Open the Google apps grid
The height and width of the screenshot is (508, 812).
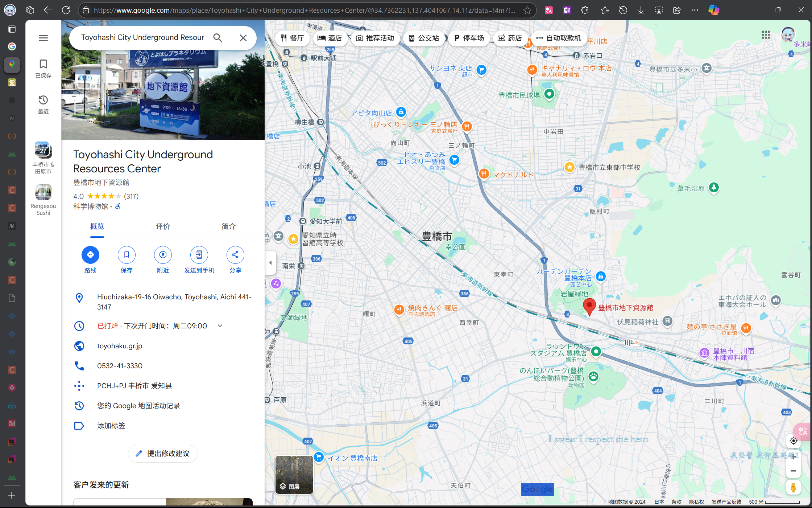click(x=766, y=35)
